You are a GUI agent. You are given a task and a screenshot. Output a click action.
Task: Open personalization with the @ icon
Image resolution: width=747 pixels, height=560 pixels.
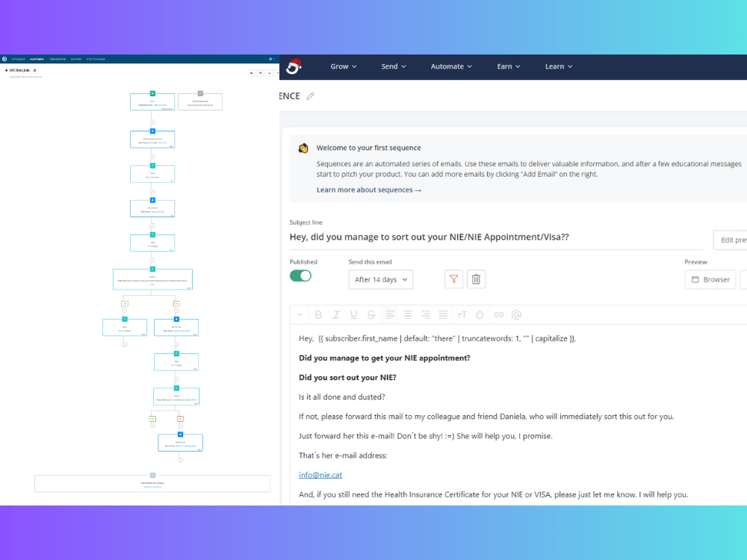coord(515,314)
